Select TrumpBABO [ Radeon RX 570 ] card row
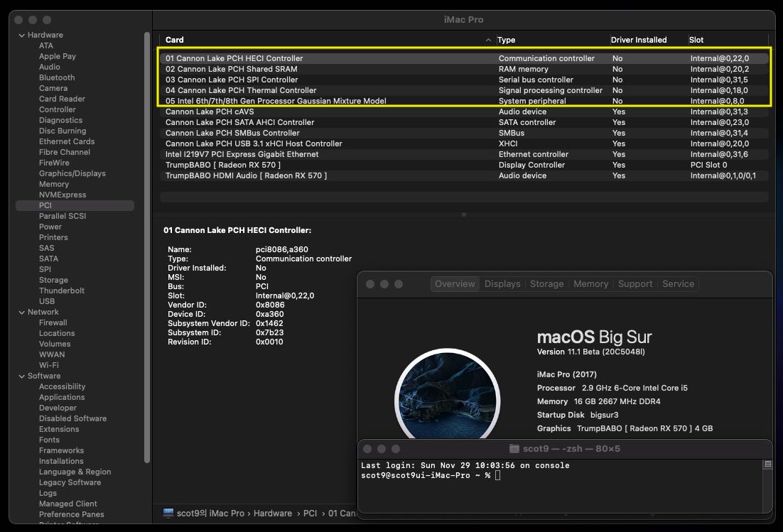This screenshot has width=783, height=532. pyautogui.click(x=464, y=165)
